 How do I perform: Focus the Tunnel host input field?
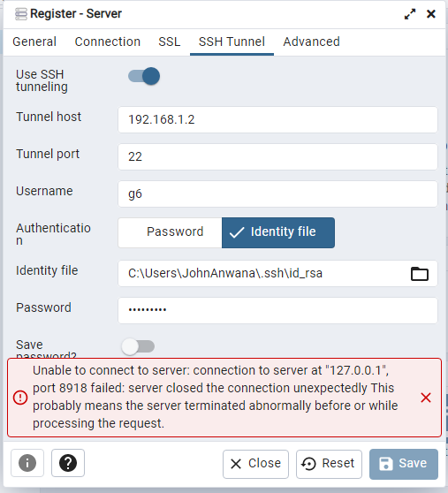point(277,119)
